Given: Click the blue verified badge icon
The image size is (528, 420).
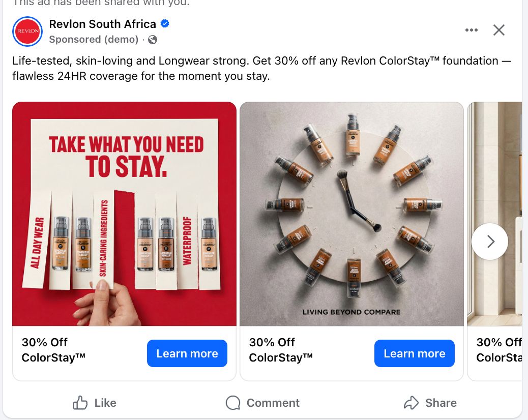Looking at the screenshot, I should pyautogui.click(x=165, y=23).
